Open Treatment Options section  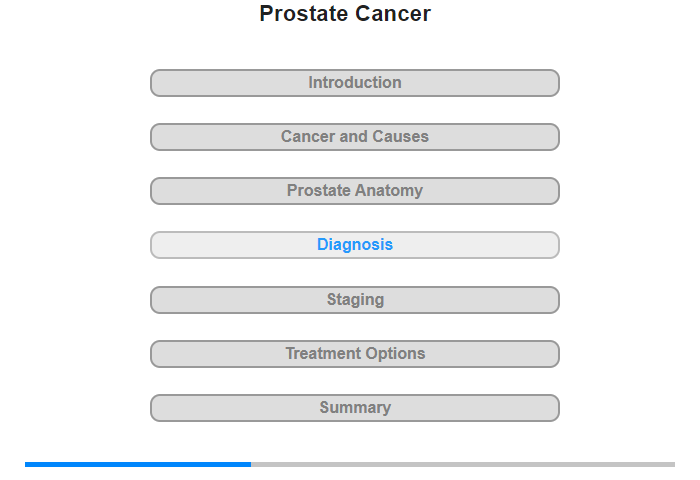click(355, 354)
